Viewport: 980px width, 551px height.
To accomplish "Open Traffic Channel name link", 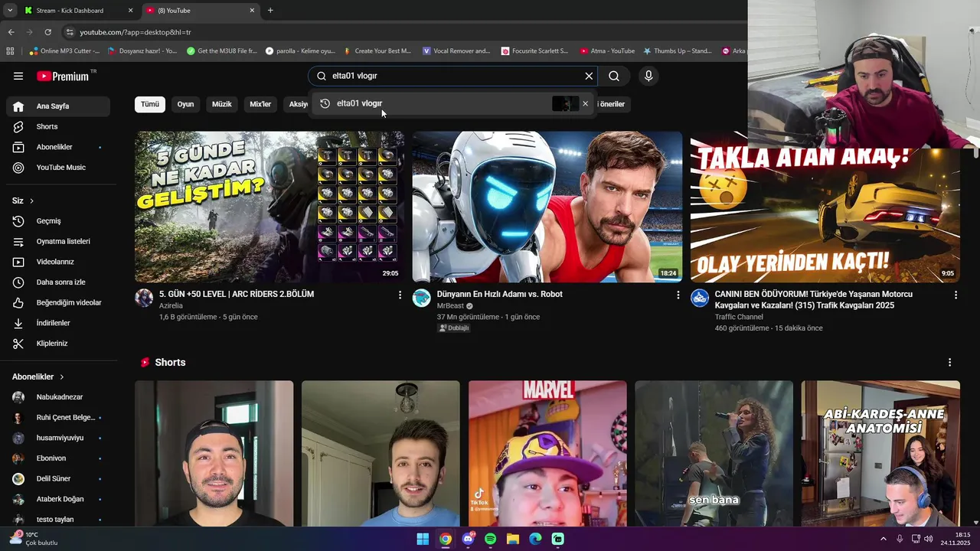I will [x=739, y=317].
